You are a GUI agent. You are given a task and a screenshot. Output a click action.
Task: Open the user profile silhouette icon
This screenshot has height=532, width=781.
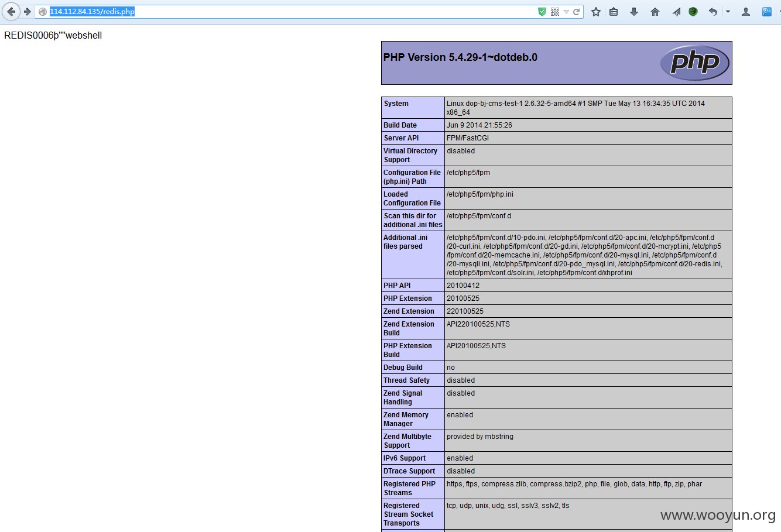click(746, 12)
